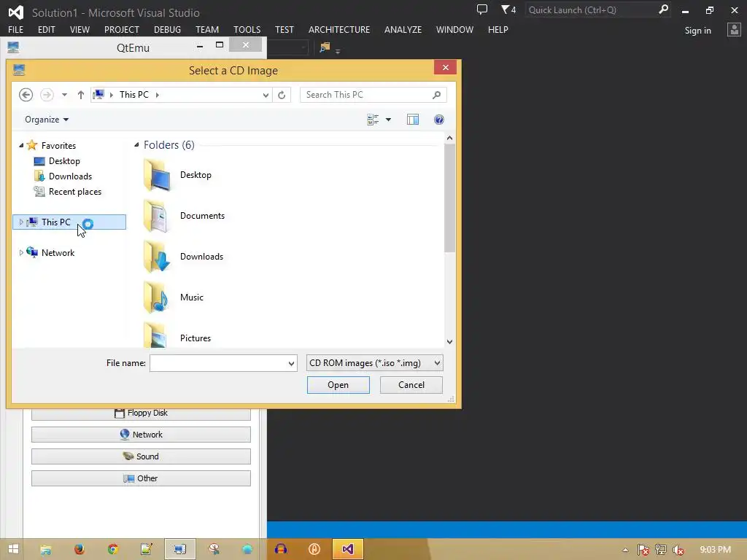Launch Chrome from taskbar
The width and height of the screenshot is (747, 560).
click(113, 549)
